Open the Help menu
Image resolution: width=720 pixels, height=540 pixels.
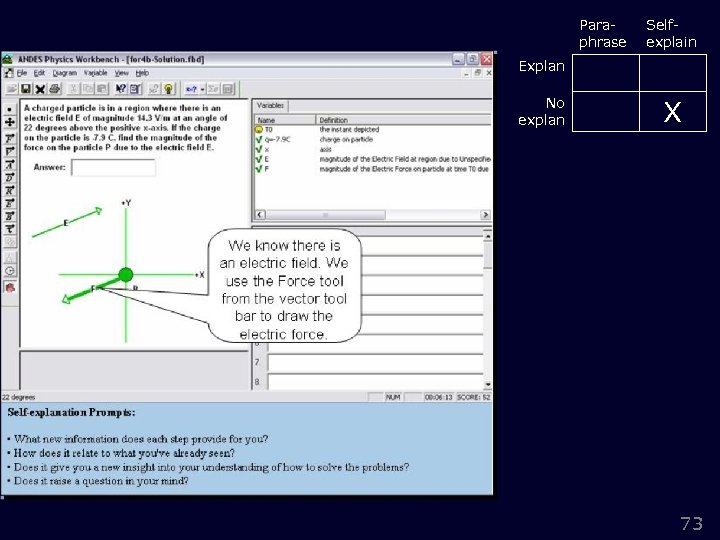pyautogui.click(x=142, y=73)
